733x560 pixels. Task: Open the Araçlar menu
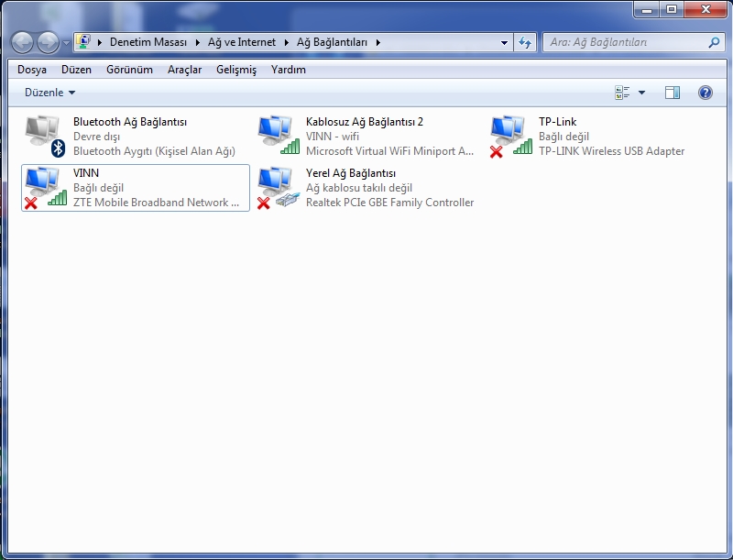[x=184, y=70]
